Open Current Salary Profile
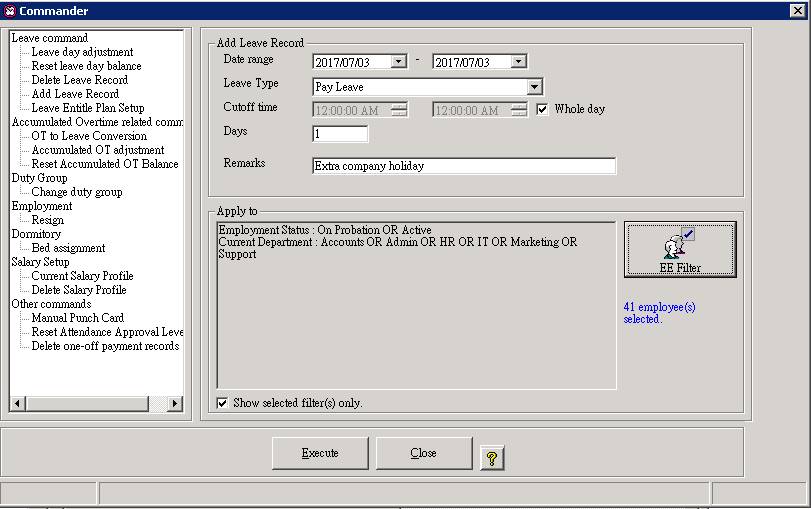The height and width of the screenshot is (509, 811). [x=82, y=276]
